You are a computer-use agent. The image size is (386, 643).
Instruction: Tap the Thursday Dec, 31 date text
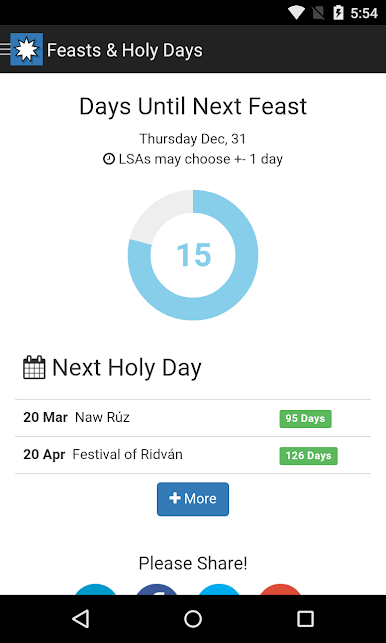[x=193, y=139]
